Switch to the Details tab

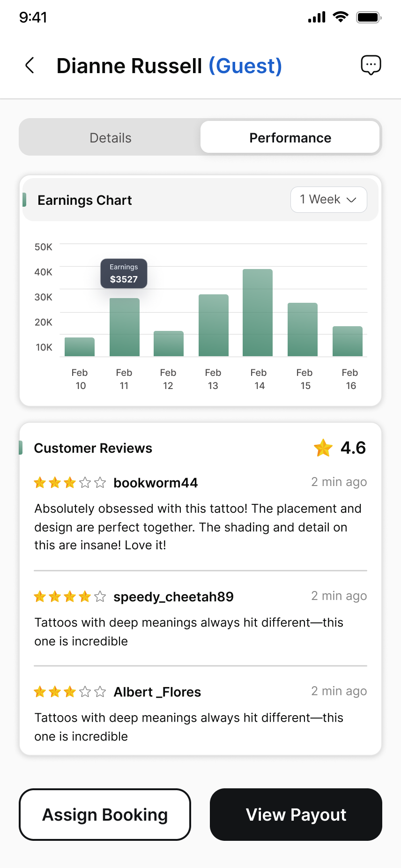click(x=111, y=138)
